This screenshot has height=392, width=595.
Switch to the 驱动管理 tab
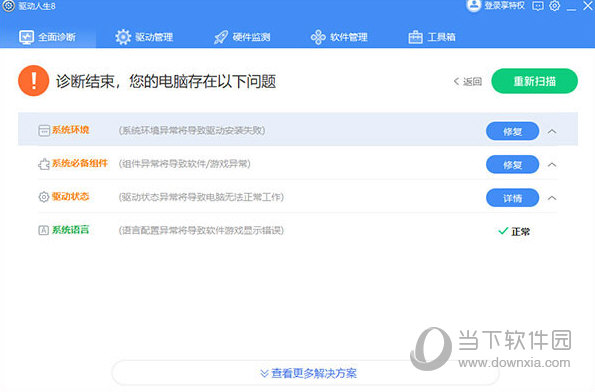pyautogui.click(x=144, y=37)
